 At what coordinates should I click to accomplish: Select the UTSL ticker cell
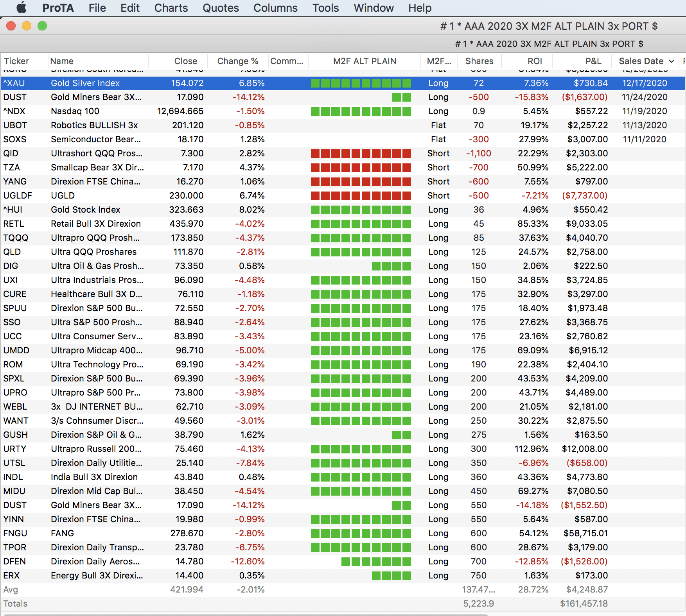coord(14,463)
